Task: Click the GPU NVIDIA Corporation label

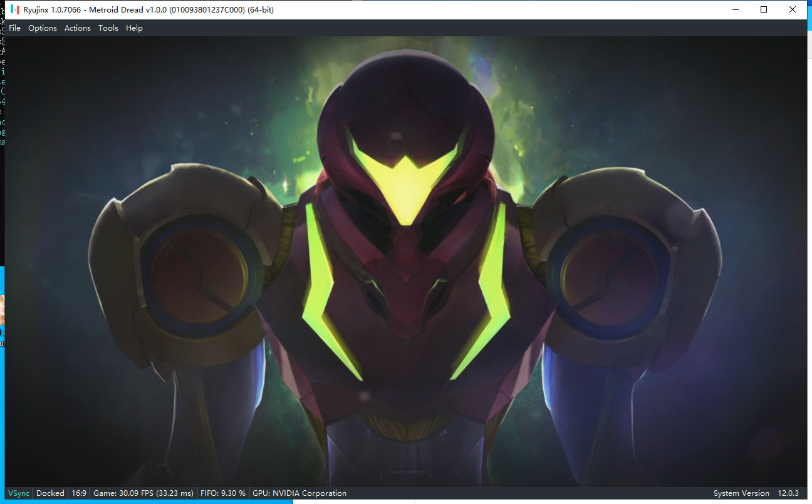Action: pyautogui.click(x=299, y=493)
